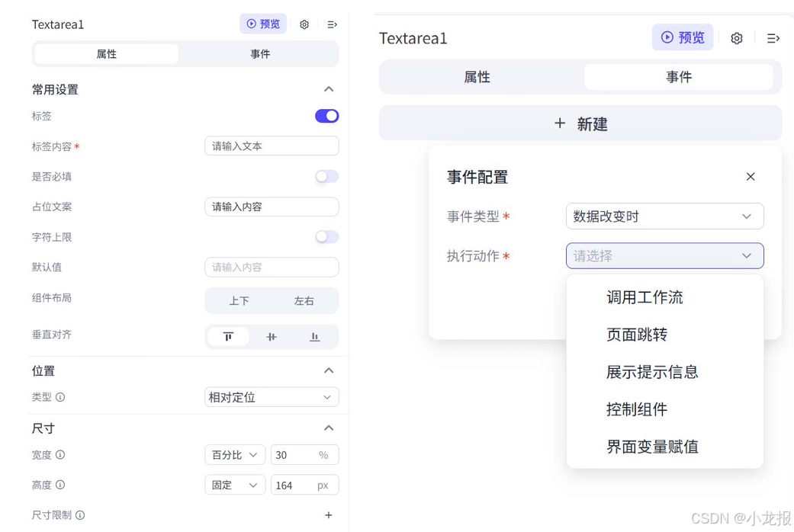Turn off the 标签 switch
794x532 pixels.
pos(326,115)
